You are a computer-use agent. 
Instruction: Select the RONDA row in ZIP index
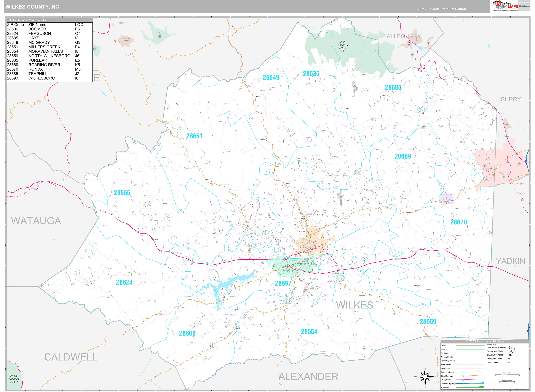tap(45, 69)
